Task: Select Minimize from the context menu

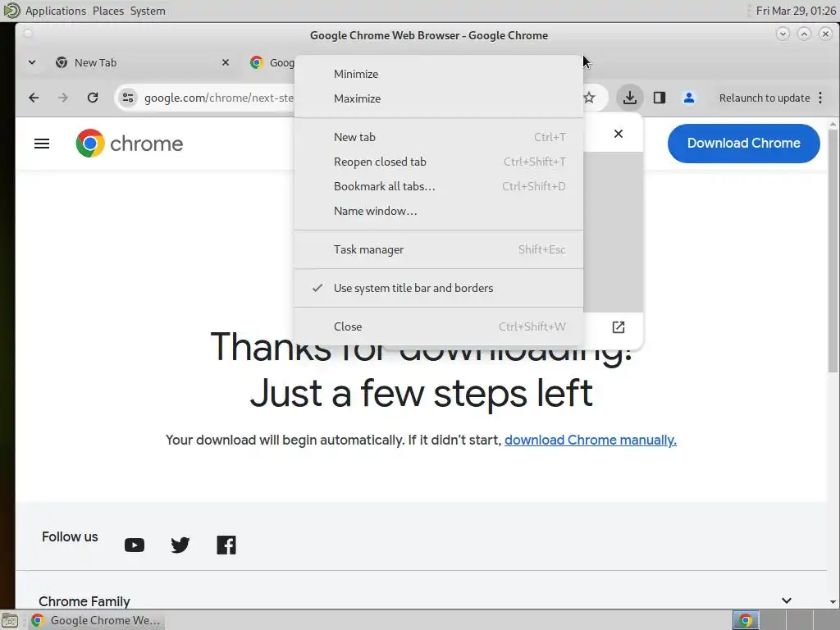Action: pos(438,74)
